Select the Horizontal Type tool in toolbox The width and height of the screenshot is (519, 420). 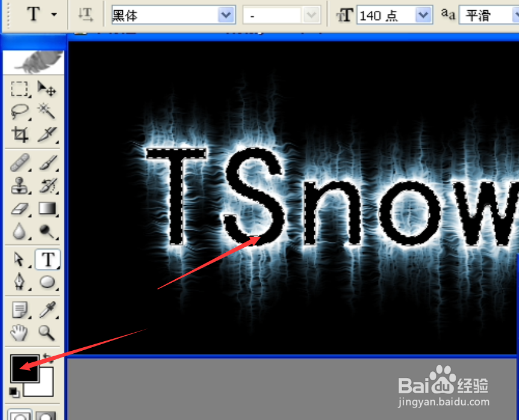[x=48, y=259]
